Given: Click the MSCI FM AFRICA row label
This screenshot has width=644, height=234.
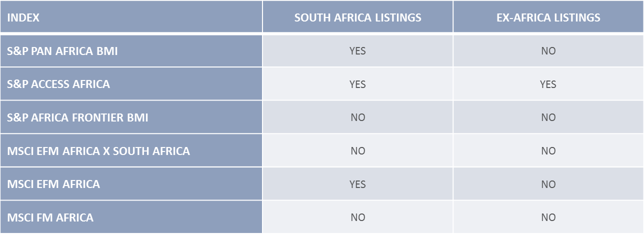Looking at the screenshot, I should (50, 217).
